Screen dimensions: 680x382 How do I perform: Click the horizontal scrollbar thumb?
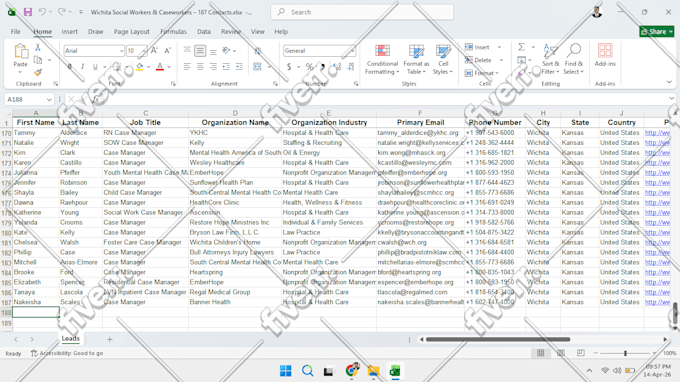click(x=498, y=340)
